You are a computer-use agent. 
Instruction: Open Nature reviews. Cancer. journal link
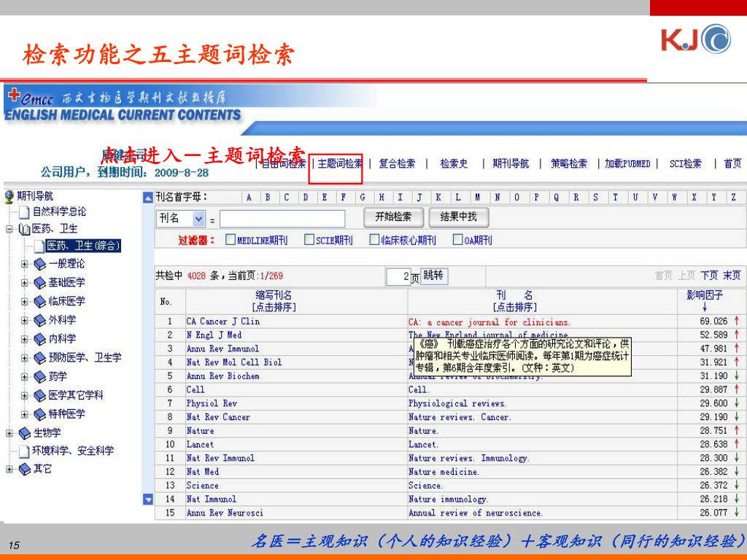point(460,417)
